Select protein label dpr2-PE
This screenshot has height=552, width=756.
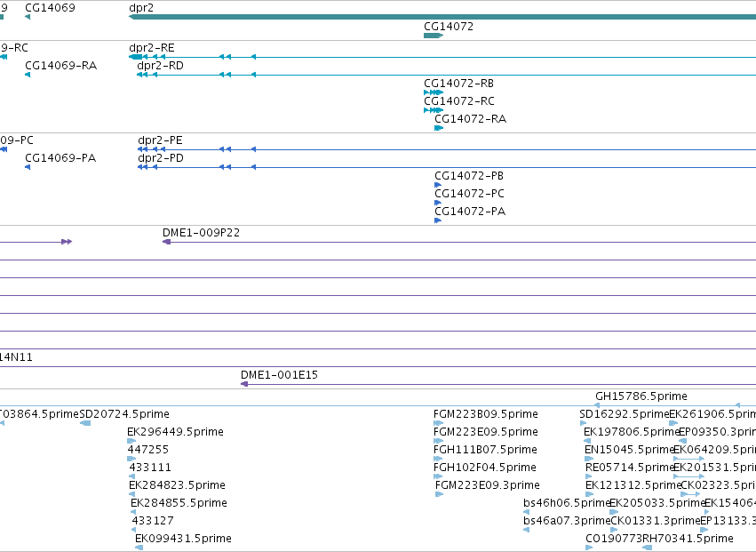(160, 140)
